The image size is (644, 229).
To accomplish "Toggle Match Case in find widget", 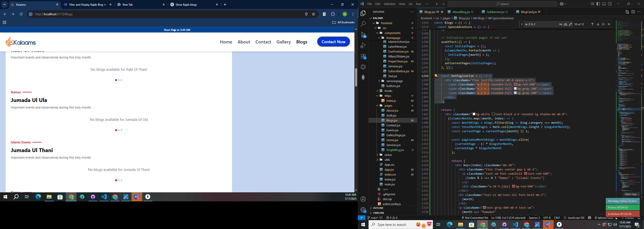I will pyautogui.click(x=561, y=24).
